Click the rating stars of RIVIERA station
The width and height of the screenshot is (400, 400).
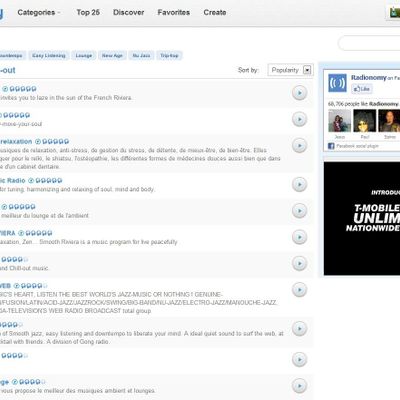(39, 233)
